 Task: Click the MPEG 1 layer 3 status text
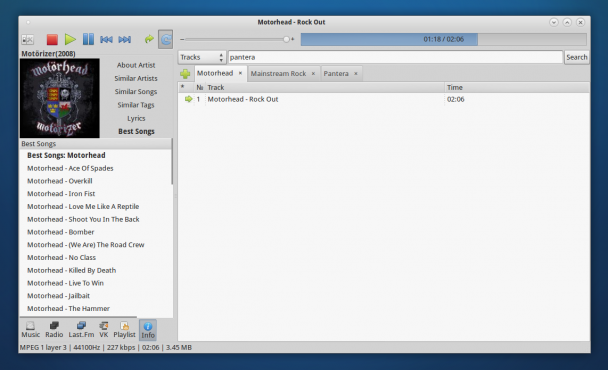tap(43, 348)
